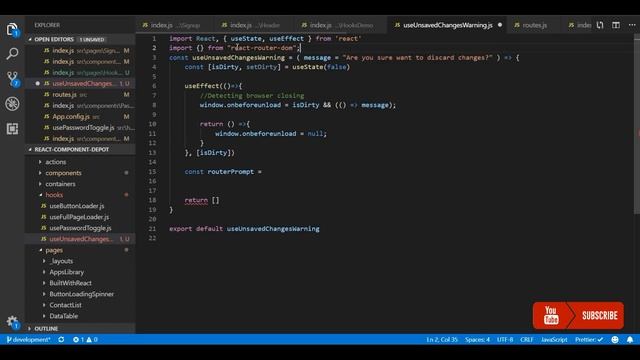The height and width of the screenshot is (360, 640).
Task: Click window.onbeforeunload = null code line
Action: click(x=271, y=133)
